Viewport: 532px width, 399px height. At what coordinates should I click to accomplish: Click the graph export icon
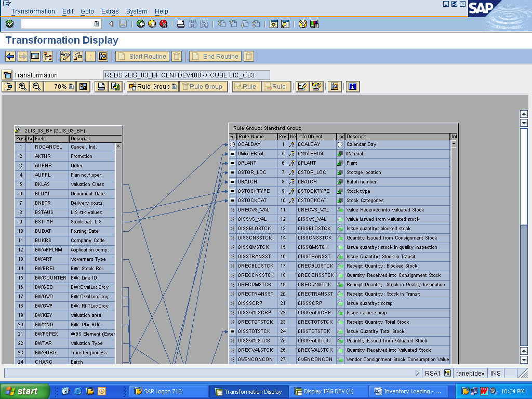tap(115, 87)
